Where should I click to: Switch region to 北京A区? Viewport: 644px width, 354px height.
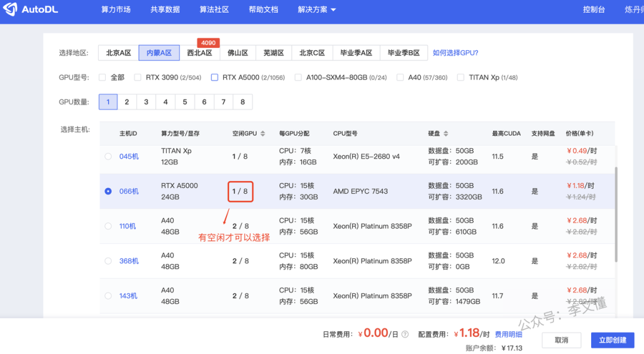coord(118,53)
